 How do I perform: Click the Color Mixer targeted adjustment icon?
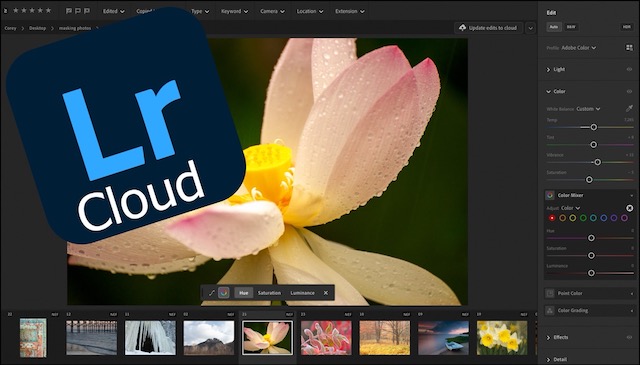tap(629, 208)
